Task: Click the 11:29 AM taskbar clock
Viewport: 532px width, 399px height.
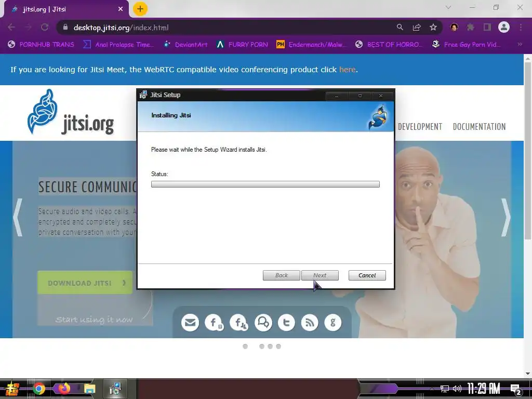Action: click(x=484, y=389)
